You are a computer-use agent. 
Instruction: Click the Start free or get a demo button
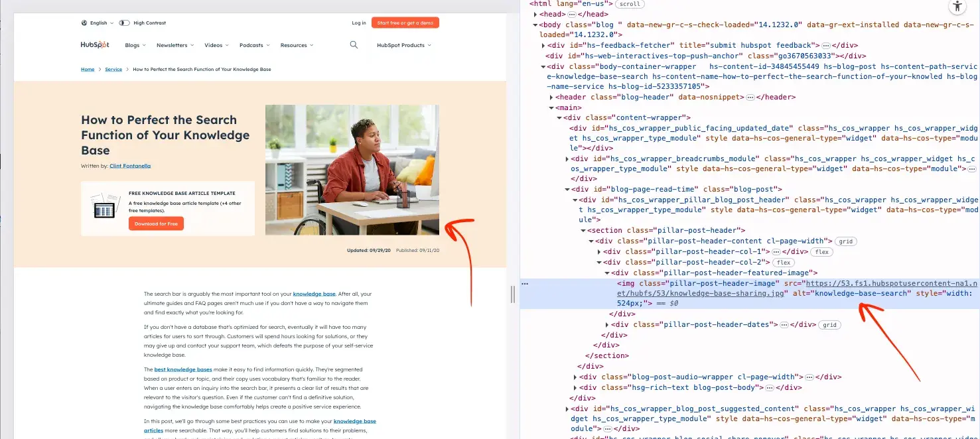coord(405,22)
